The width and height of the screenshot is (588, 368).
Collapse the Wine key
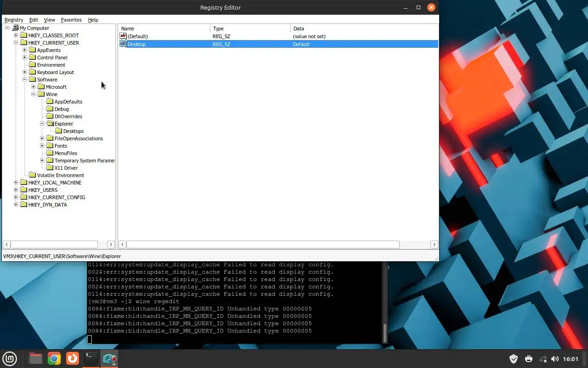click(34, 94)
